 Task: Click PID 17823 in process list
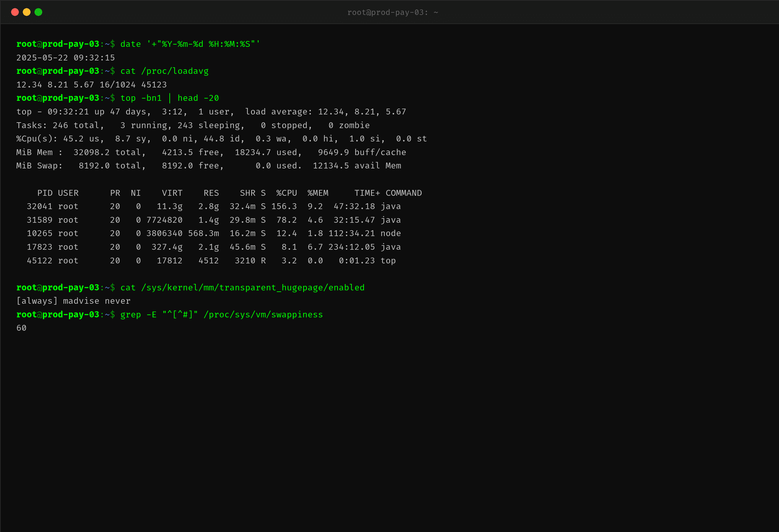tap(40, 247)
